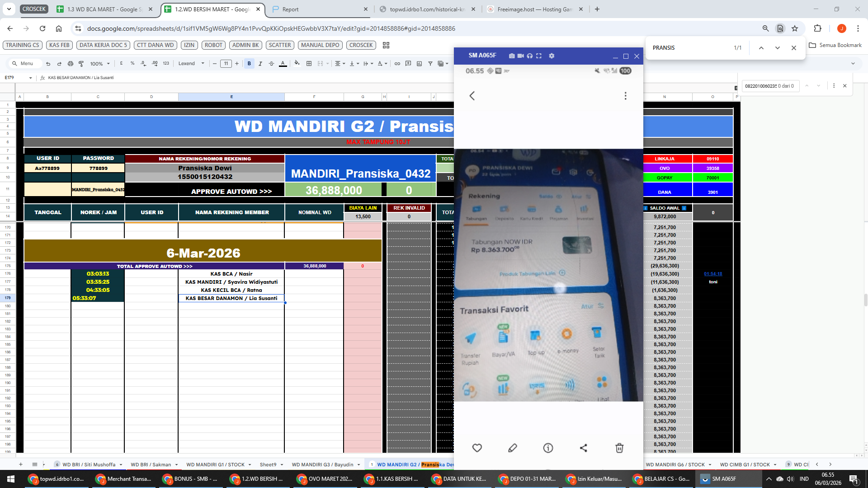Click the heart favorite icon in phone viewer
Viewport: 868px width, 488px height.
click(x=477, y=448)
